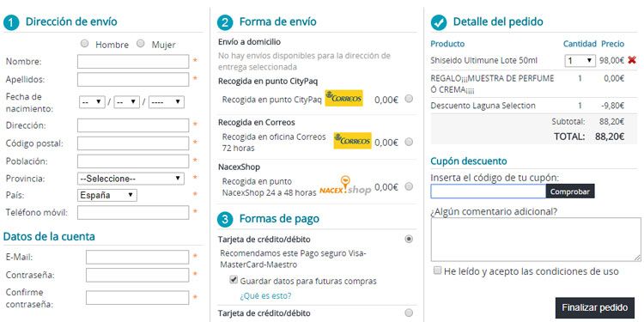
Task: Click the step 1 circle icon
Action: [x=11, y=22]
